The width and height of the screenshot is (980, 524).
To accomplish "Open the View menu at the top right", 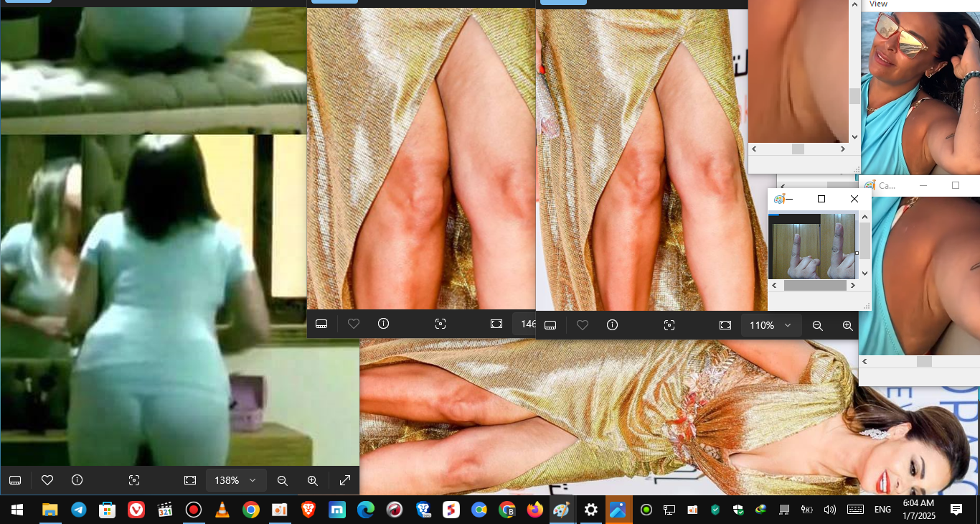I will tap(878, 4).
